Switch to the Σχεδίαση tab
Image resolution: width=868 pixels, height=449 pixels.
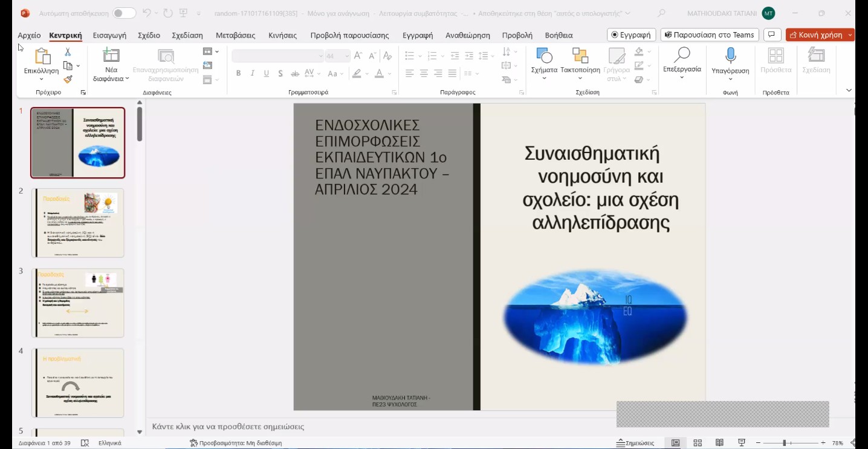(x=187, y=35)
